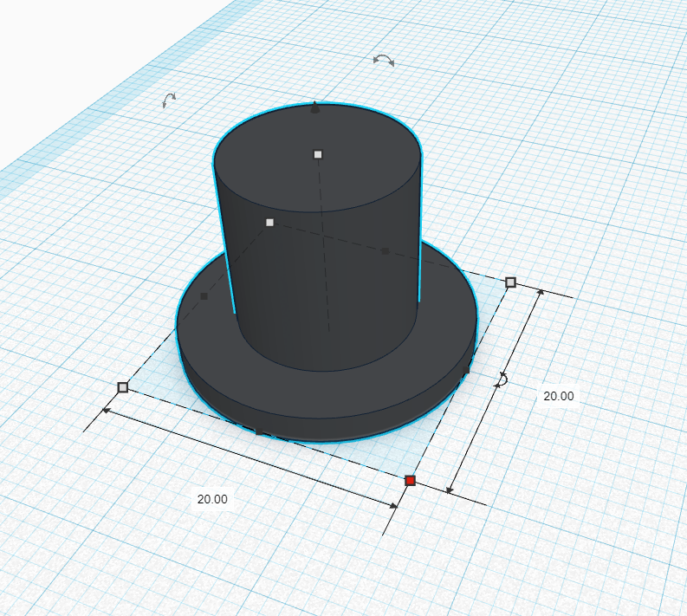This screenshot has height=616, width=687.
Task: Click the rotation handle on the right dimension line
Action: (x=501, y=379)
